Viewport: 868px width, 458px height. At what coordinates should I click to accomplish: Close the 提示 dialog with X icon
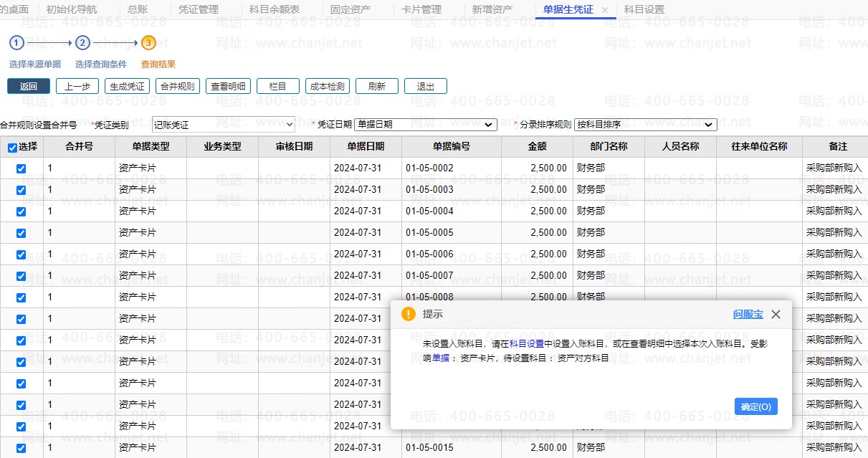pyautogui.click(x=776, y=314)
